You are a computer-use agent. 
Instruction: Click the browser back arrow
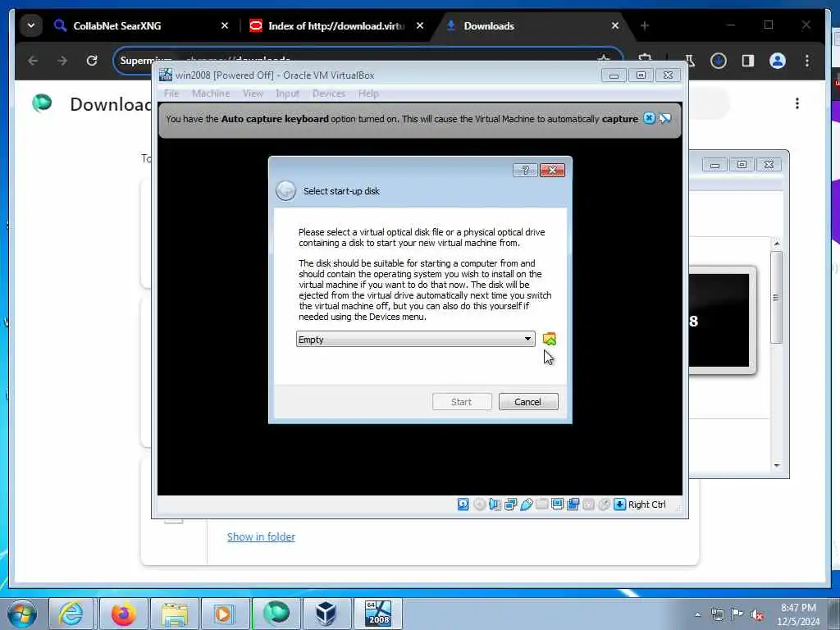point(33,61)
